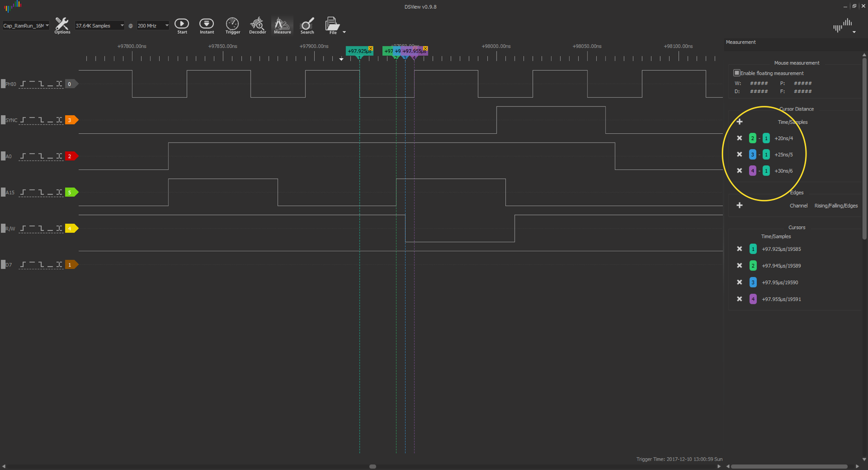Click the SYNC channel orange color tag
This screenshot has width=868, height=470.
(71, 120)
